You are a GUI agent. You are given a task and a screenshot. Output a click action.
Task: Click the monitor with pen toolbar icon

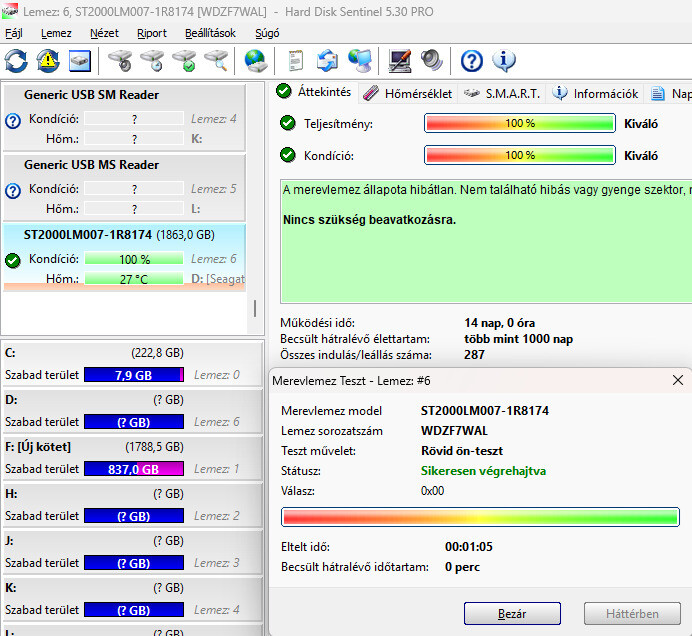click(x=400, y=61)
